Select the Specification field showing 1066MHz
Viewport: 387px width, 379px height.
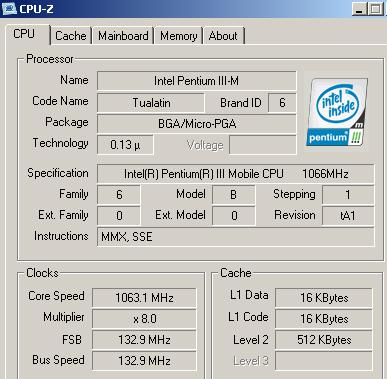tap(236, 174)
